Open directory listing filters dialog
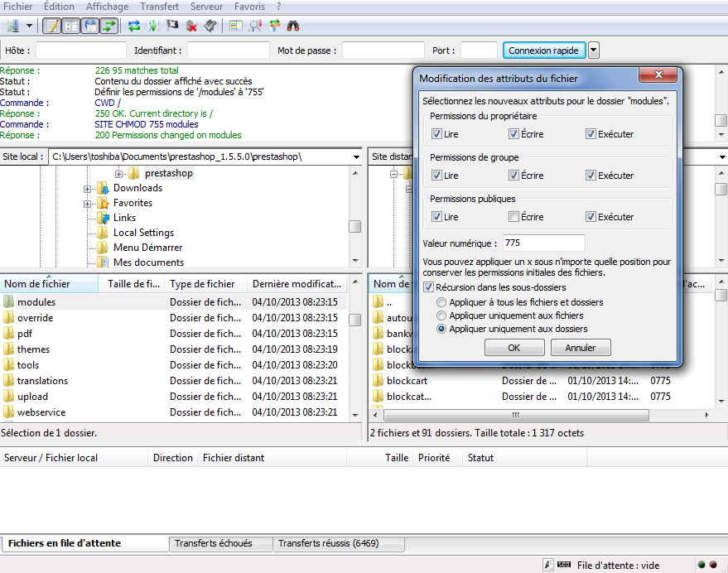Viewport: 728px width, 573px height. point(236,26)
